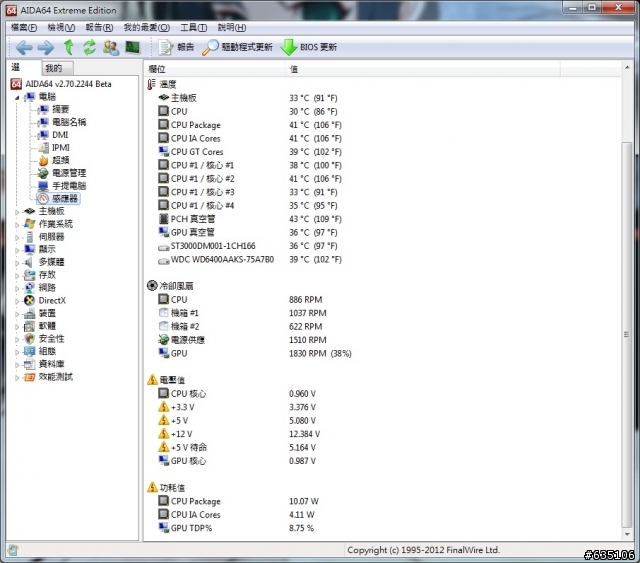Screen dimensions: 640x563
Task: Select the GPU 1830 RPM fan row
Action: click(255, 353)
